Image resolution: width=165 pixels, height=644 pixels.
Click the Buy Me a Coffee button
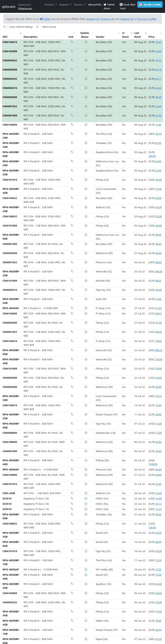pyautogui.click(x=150, y=5)
